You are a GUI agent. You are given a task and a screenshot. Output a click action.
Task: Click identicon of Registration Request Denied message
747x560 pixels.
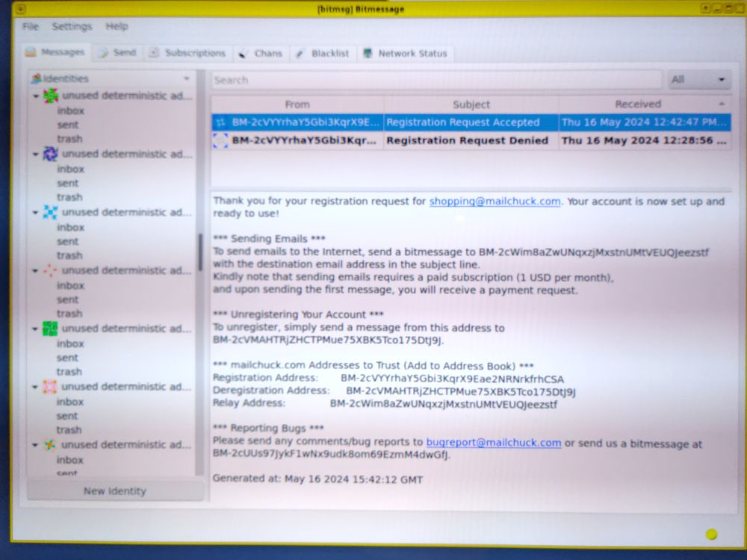220,140
